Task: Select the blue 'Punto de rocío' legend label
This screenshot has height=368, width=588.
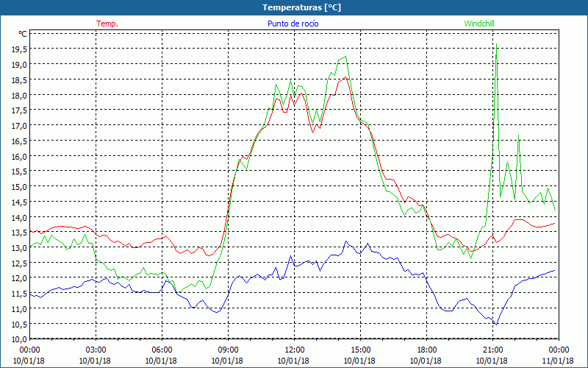Action: 293,24
